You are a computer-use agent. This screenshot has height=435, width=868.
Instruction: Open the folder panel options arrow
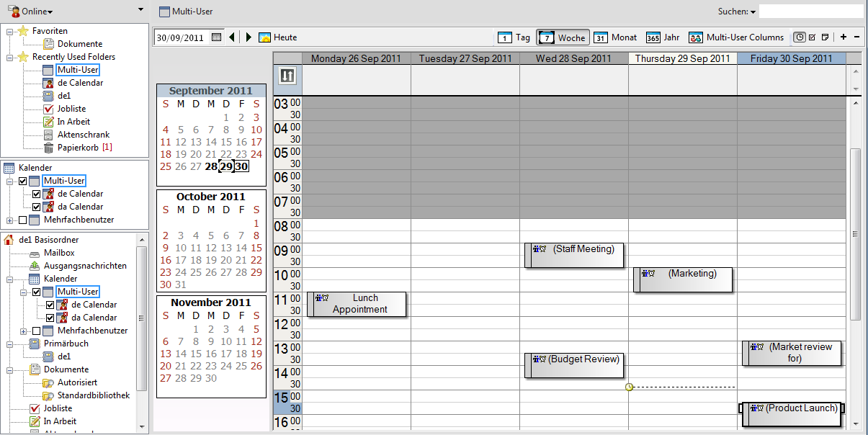pyautogui.click(x=140, y=9)
